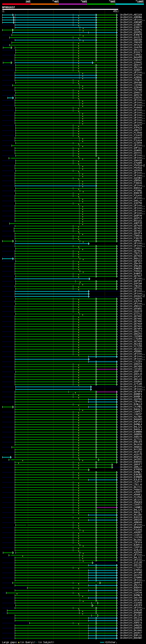The width and height of the screenshot is (146, 644).
Task: Select the UniRef100_Q9SM51 row label
Action: pos(131,32)
